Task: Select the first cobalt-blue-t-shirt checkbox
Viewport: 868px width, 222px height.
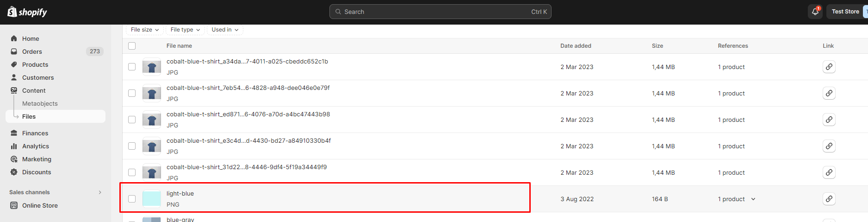Action: click(132, 67)
